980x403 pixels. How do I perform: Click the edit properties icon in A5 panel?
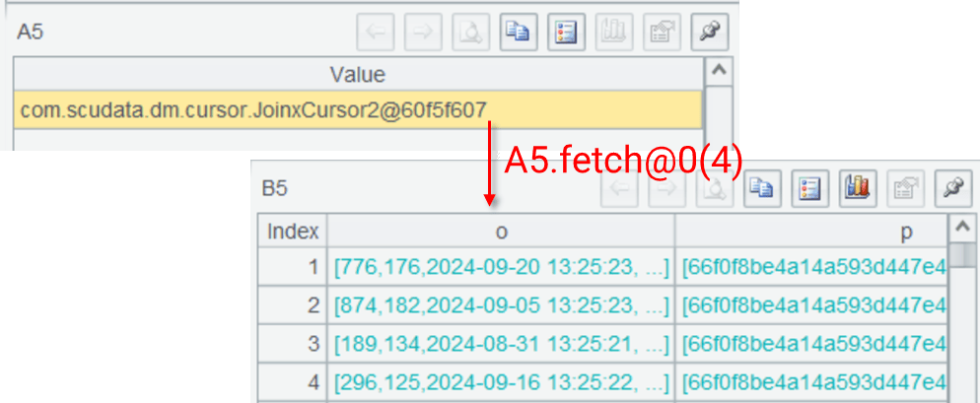coord(662,33)
